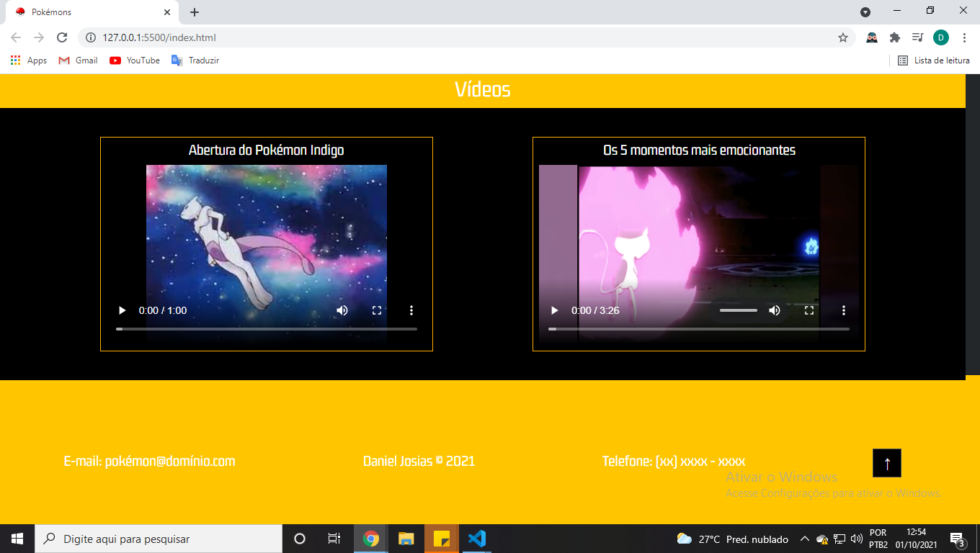The height and width of the screenshot is (553, 980).
Task: Open the green D profile avatar
Action: (x=941, y=37)
